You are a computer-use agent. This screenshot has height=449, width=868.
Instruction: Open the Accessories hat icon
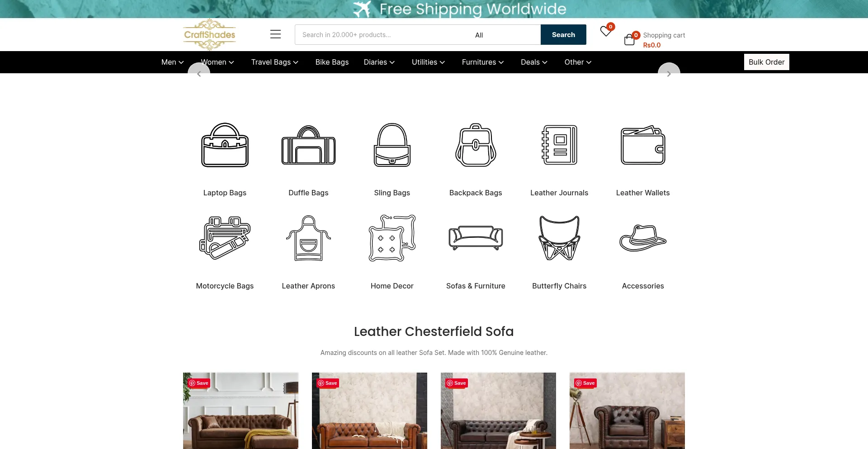[x=643, y=238]
